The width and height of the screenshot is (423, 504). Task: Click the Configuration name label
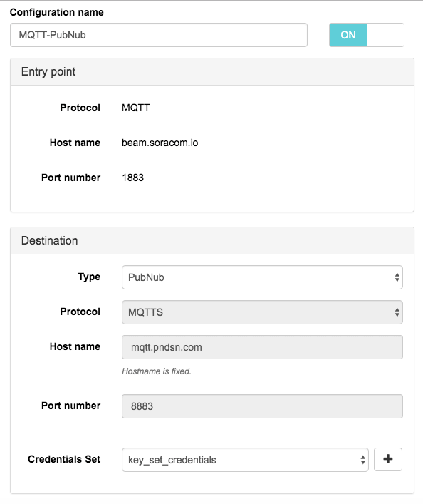pos(57,12)
